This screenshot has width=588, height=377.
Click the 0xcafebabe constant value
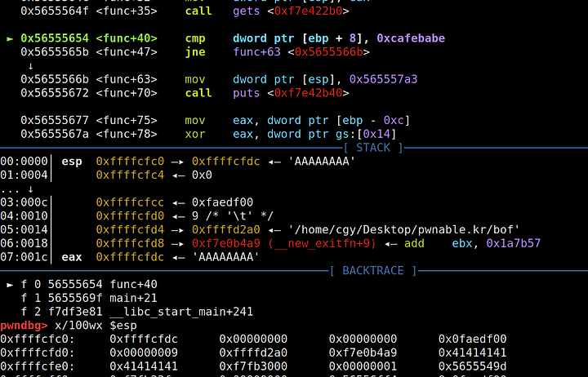[x=411, y=38]
